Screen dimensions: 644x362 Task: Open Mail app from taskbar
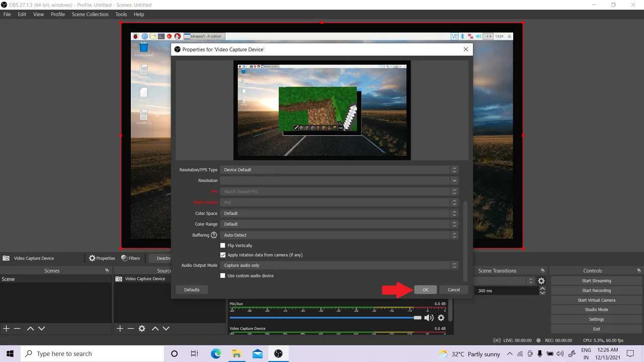(258, 353)
